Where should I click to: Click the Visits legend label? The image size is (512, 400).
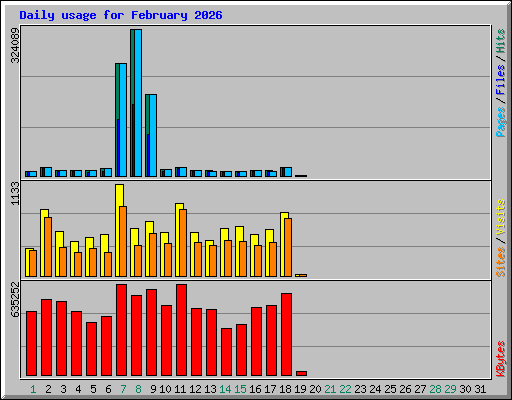(501, 218)
